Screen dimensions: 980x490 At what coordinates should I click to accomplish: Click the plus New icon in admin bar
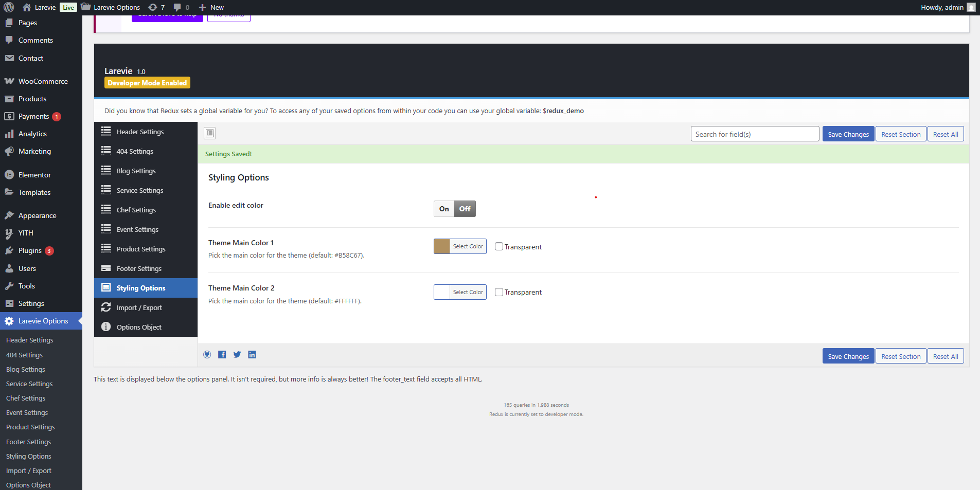[202, 7]
